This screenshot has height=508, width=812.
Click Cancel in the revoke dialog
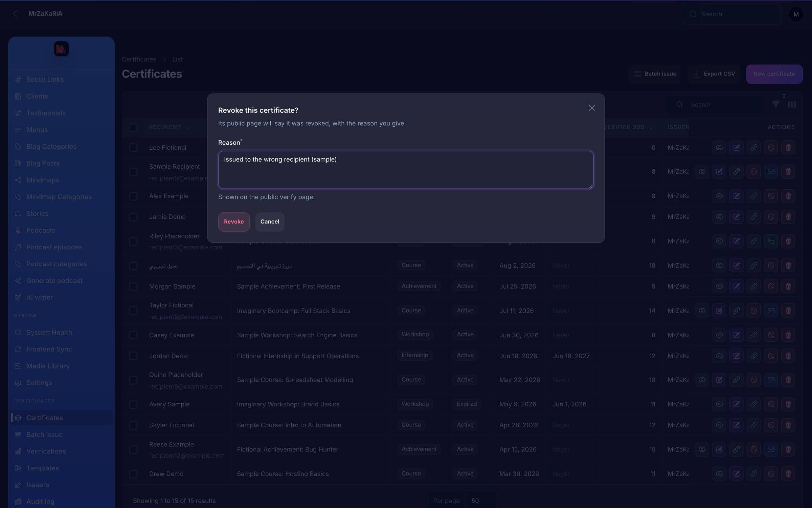pyautogui.click(x=270, y=222)
